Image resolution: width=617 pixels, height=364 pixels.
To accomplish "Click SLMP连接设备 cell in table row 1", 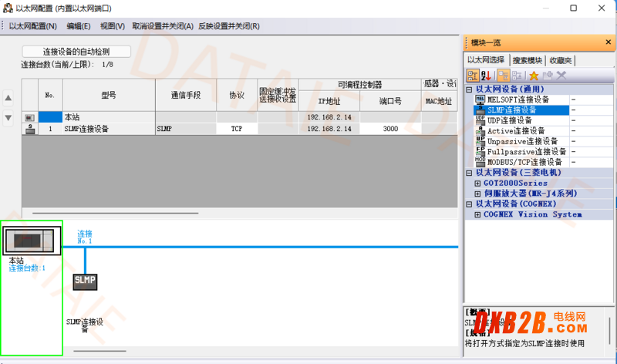I will pyautogui.click(x=109, y=129).
